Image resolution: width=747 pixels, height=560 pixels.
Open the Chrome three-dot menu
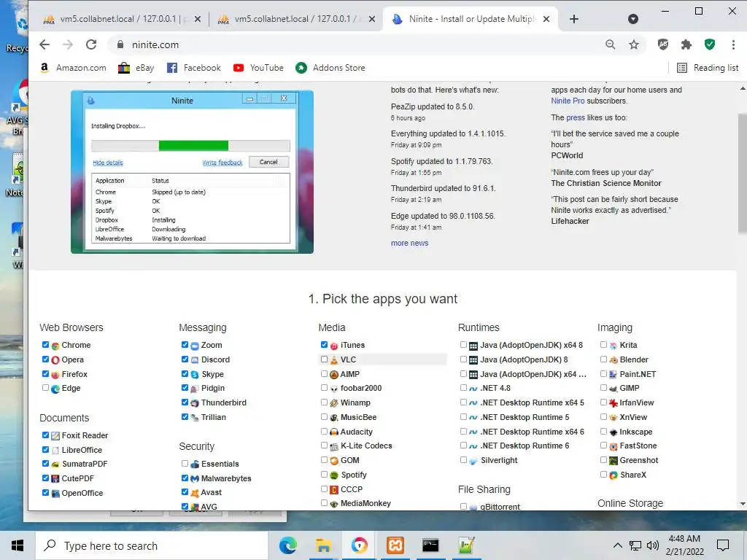coord(732,44)
